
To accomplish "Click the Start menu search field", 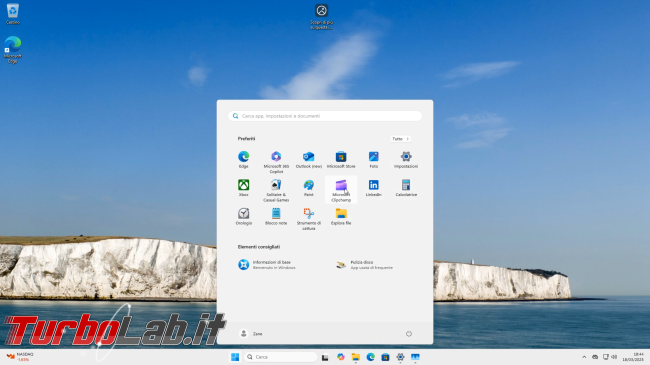I will tap(325, 116).
